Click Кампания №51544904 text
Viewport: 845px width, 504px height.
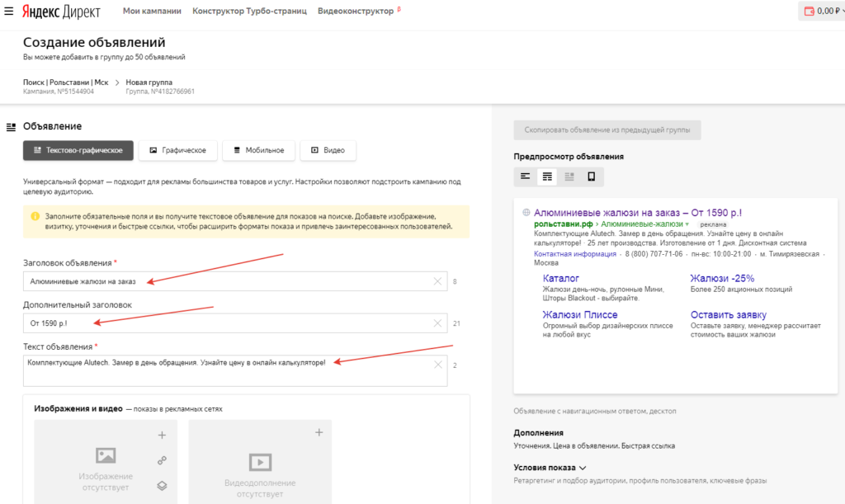59,92
